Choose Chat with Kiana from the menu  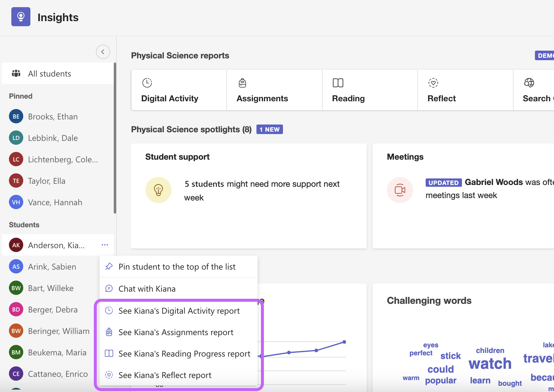coord(147,288)
